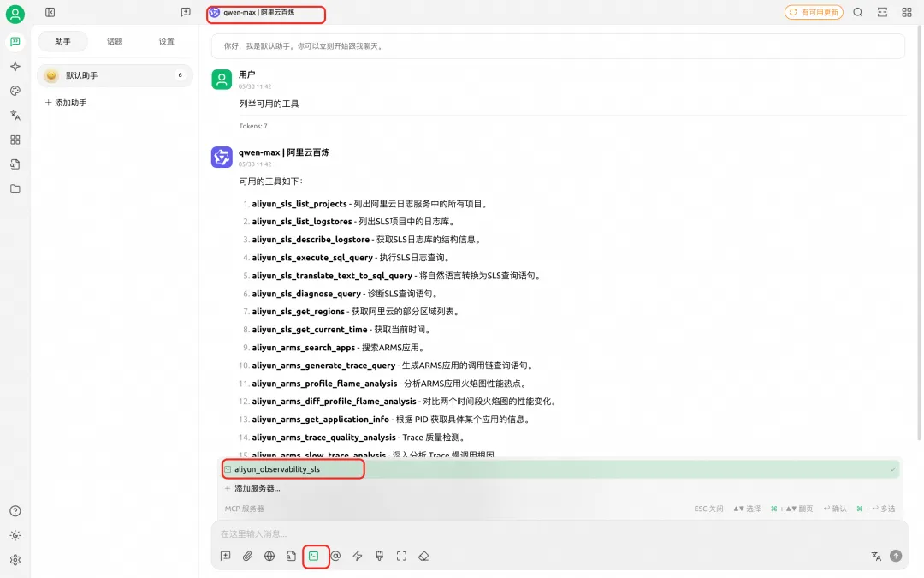Mention a model using the @ icon

point(336,556)
